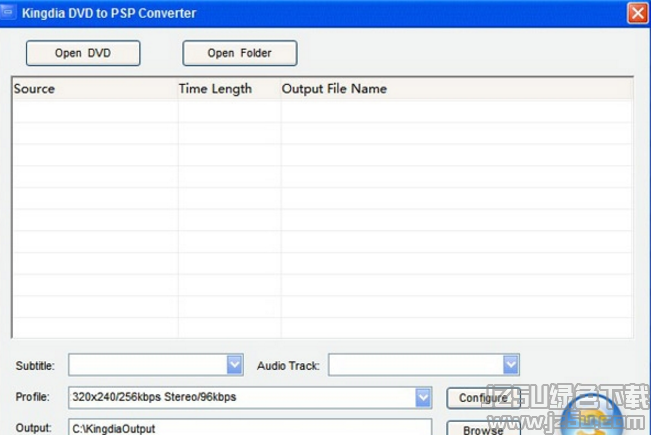Click the Browse button for output
Screen dimensions: 651x435
pyautogui.click(x=483, y=429)
